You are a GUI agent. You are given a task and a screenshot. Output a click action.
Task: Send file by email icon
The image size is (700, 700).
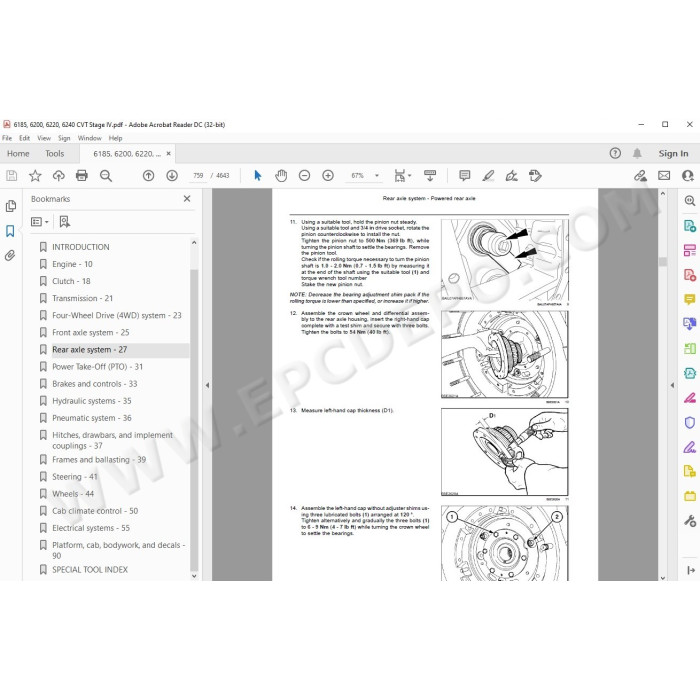(x=664, y=175)
